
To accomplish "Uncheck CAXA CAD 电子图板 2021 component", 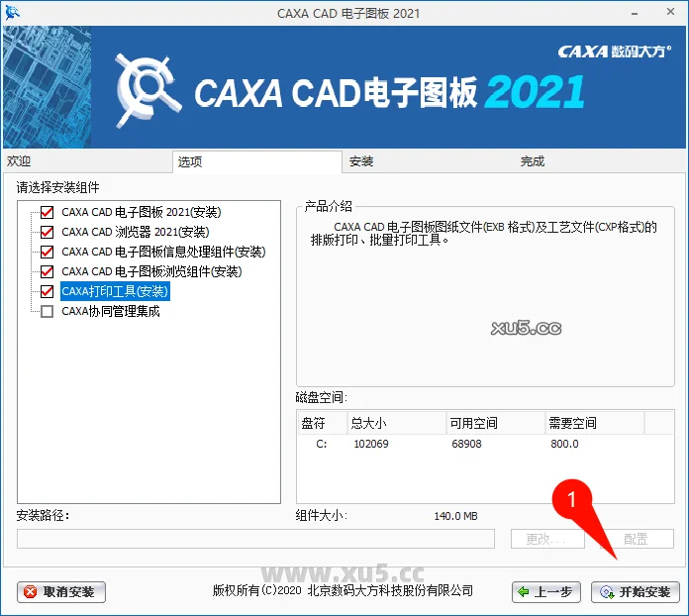I will pos(47,212).
